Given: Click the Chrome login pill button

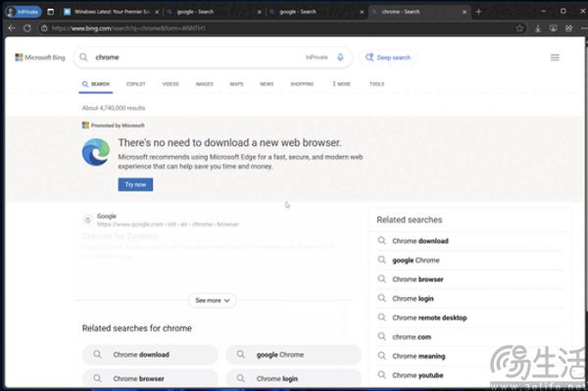Looking at the screenshot, I should 294,378.
